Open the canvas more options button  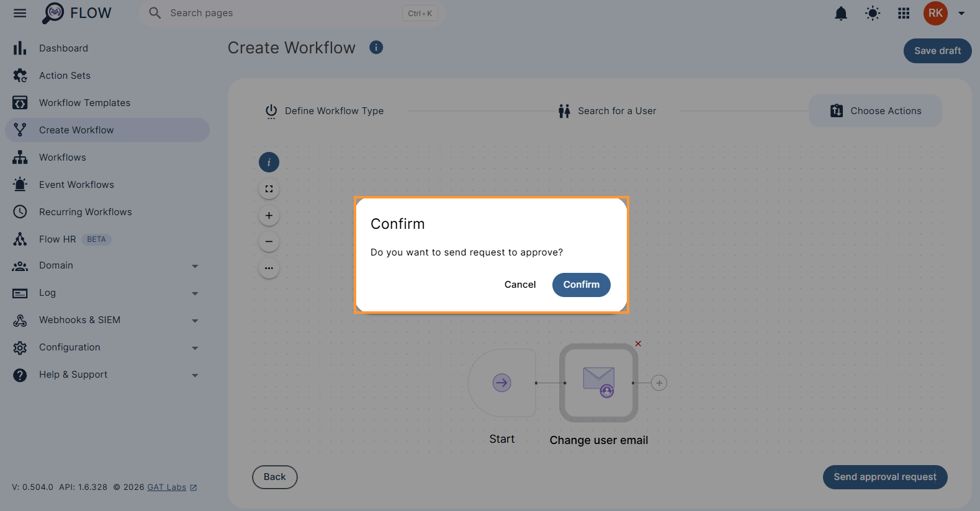pos(269,269)
